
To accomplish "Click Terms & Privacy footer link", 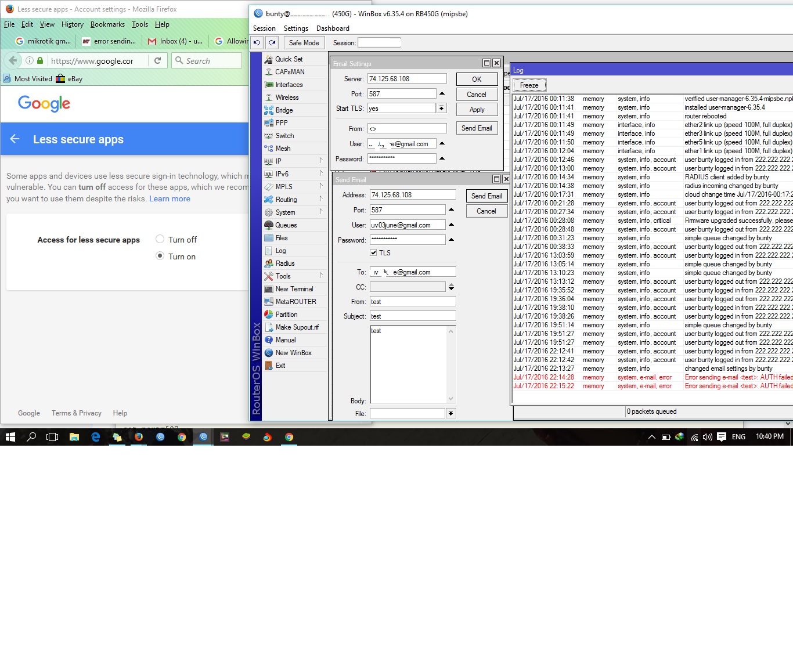I will pos(76,413).
